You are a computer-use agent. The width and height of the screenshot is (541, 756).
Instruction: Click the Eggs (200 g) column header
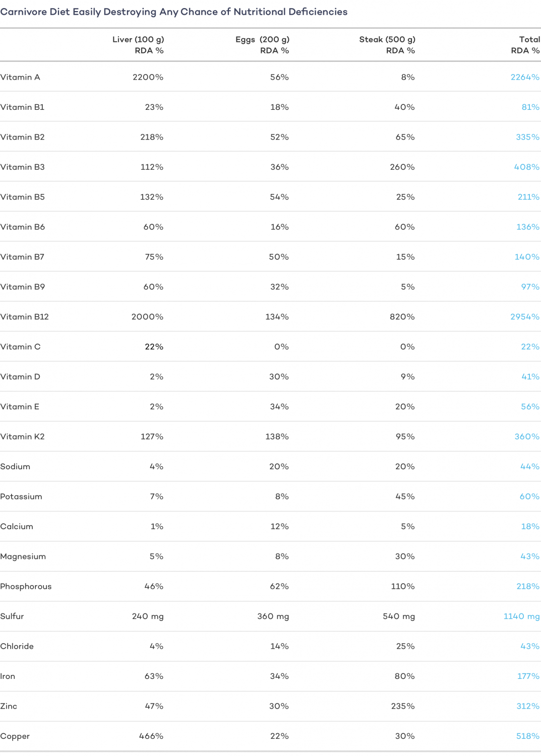point(262,45)
